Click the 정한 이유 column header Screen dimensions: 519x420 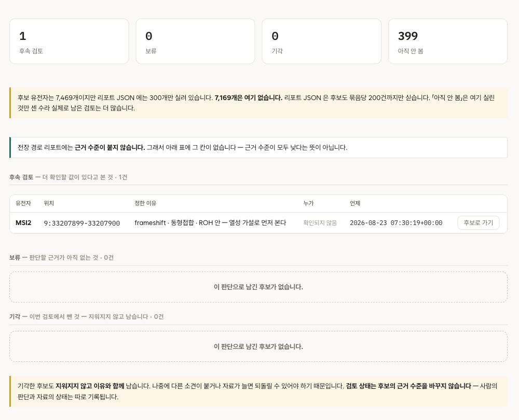[x=145, y=203]
